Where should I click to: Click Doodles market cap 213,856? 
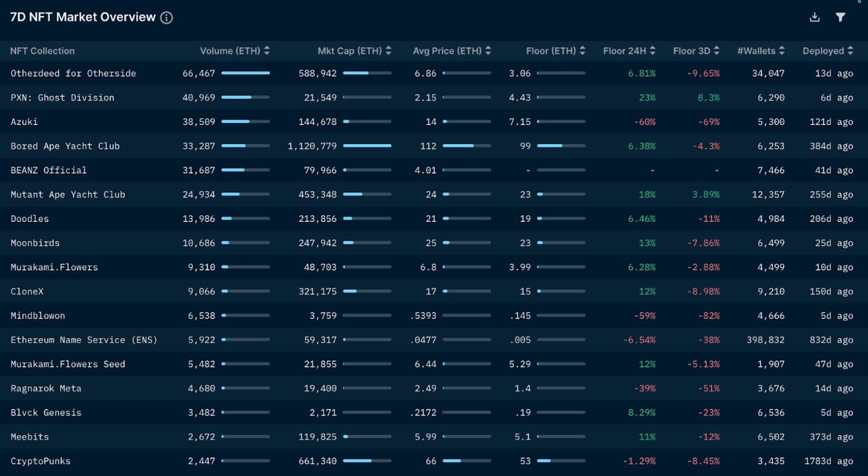coord(318,219)
